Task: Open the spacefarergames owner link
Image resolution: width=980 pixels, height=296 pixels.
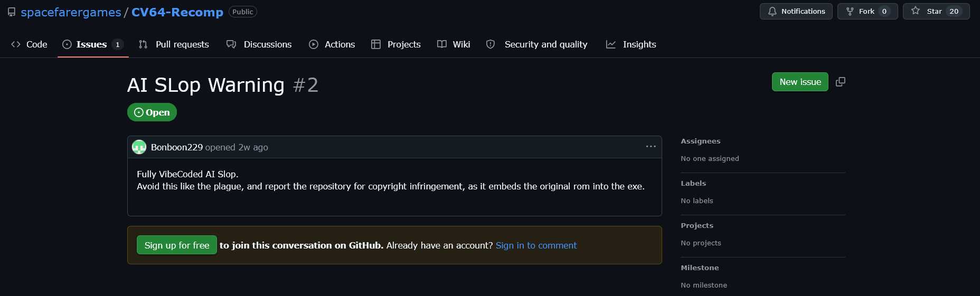Action: [71, 12]
